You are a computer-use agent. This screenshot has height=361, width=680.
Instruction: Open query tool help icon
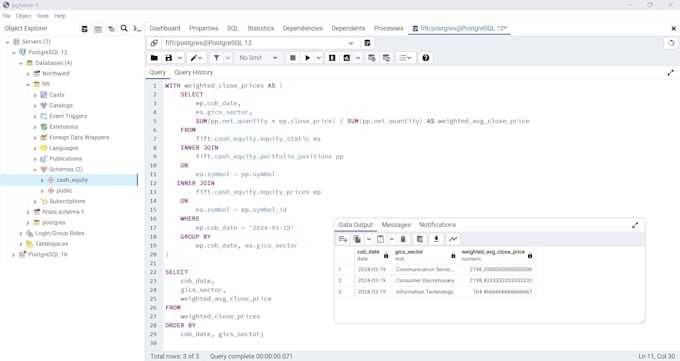pyautogui.click(x=426, y=58)
